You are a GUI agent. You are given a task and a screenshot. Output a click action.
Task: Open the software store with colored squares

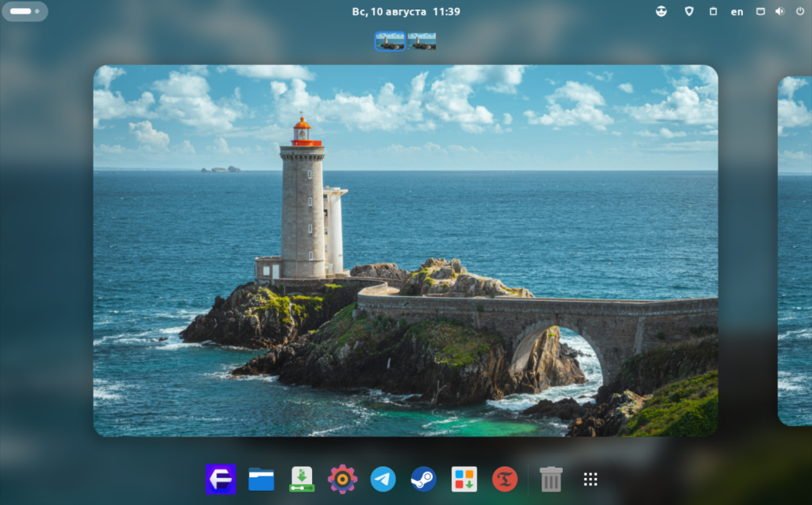pyautogui.click(x=464, y=479)
